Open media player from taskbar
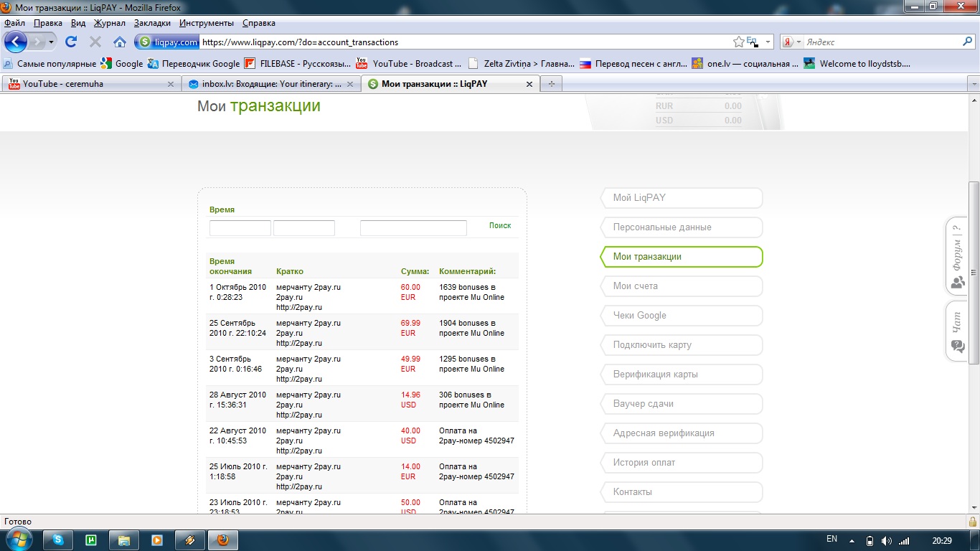Viewport: 980px width, 551px height. click(x=157, y=540)
